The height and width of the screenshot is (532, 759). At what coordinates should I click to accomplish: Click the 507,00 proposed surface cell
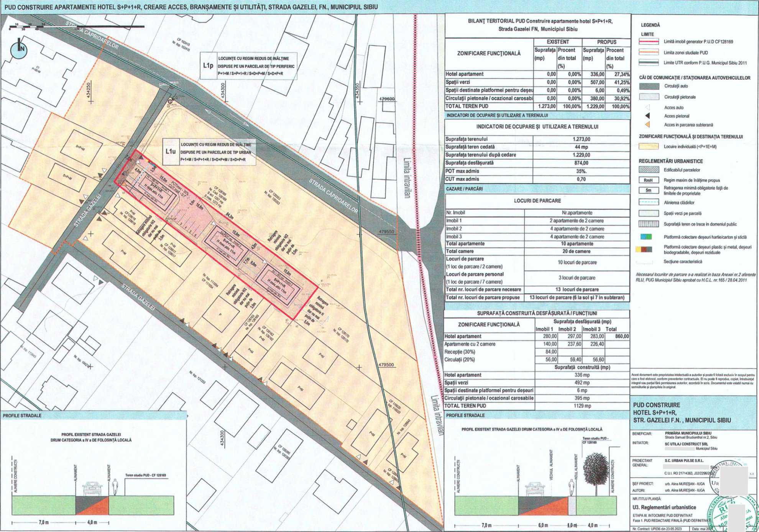click(594, 82)
